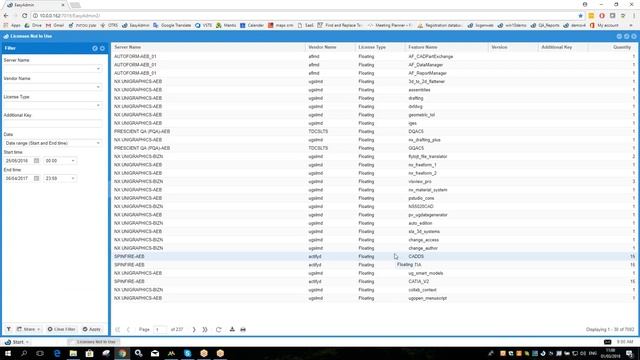Go to the previous results page arrow

(x=128, y=329)
